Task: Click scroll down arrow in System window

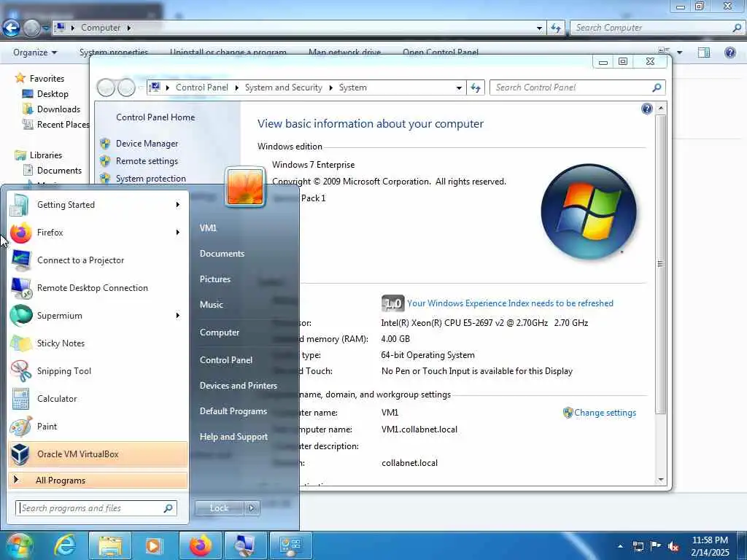Action: (x=661, y=480)
